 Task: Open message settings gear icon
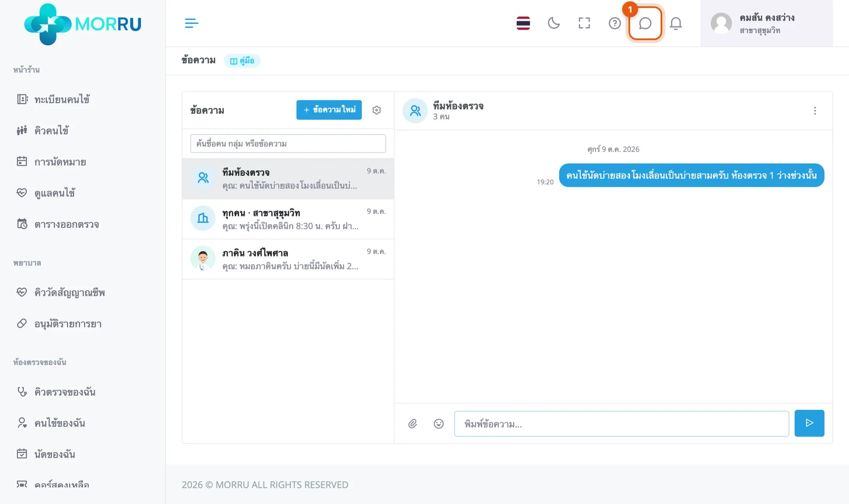pos(377,110)
